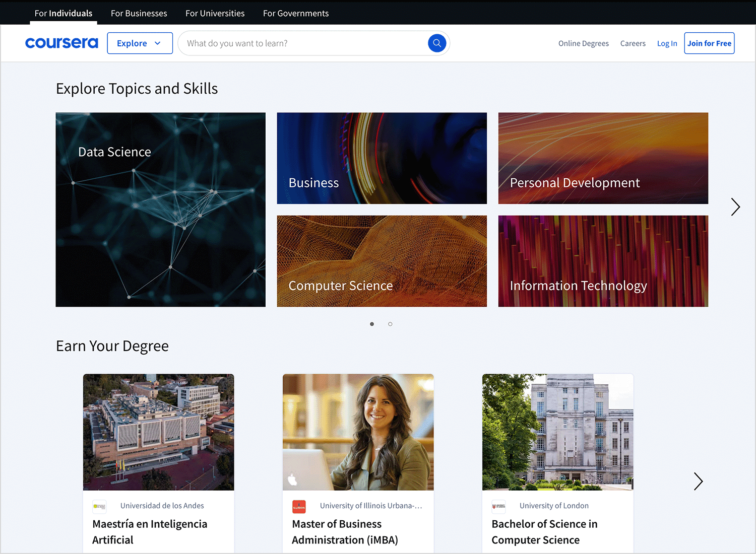Select the Data Science topic tile
Screen dimensions: 756x554
pyautogui.click(x=160, y=210)
